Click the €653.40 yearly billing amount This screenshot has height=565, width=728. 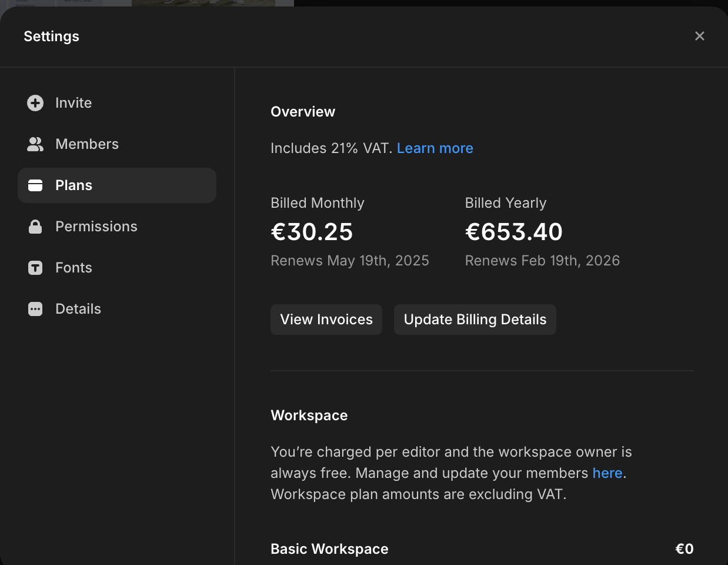(x=513, y=232)
